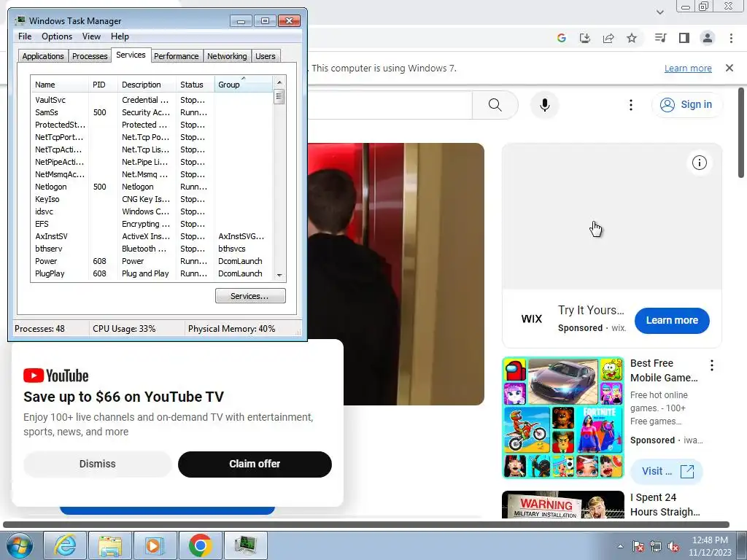747x560 pixels.
Task: Select the Services tab
Action: coord(131,55)
